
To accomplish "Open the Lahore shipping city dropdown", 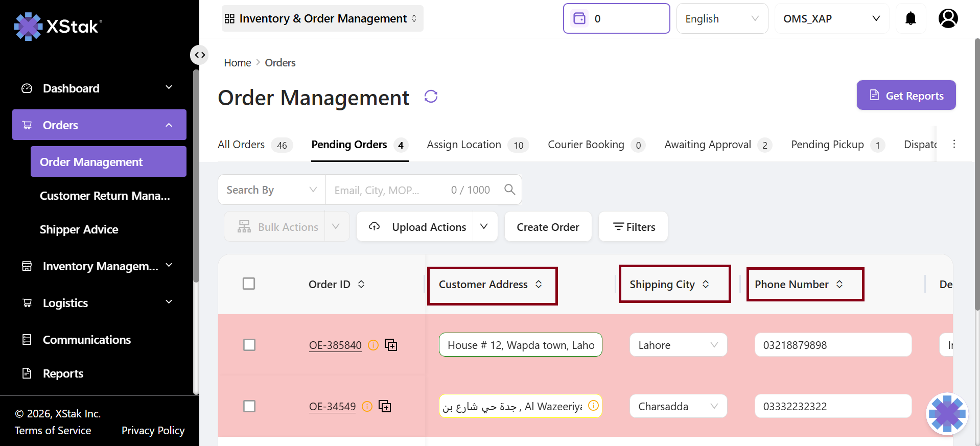I will [x=678, y=345].
